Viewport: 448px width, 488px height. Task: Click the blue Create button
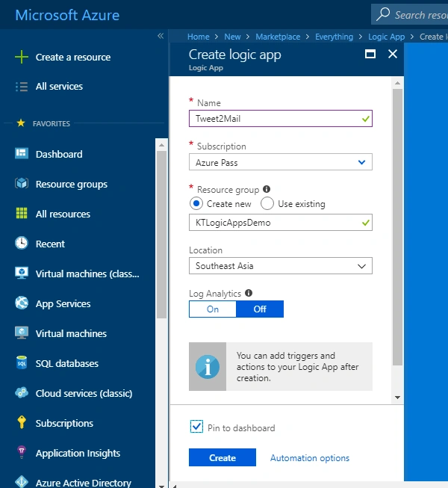pos(223,457)
